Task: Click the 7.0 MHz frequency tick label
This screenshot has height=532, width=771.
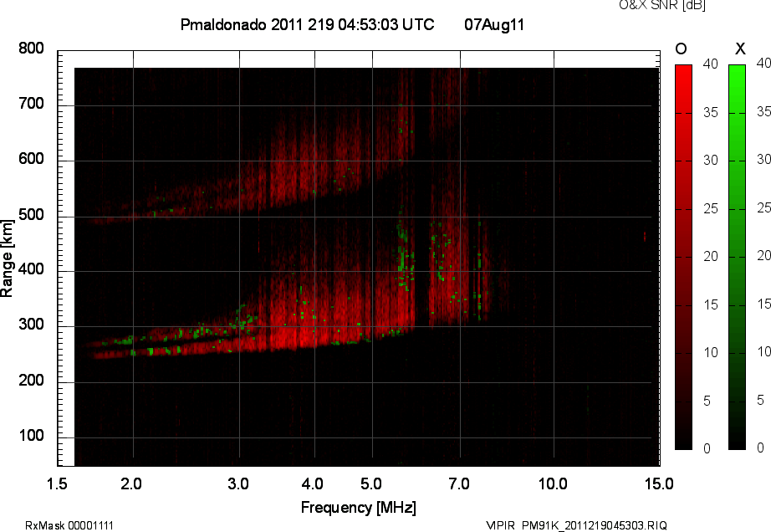Action: (459, 483)
